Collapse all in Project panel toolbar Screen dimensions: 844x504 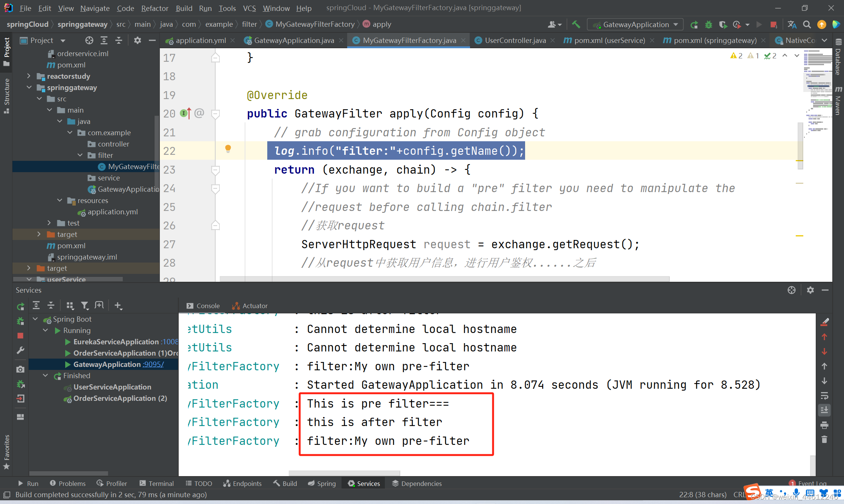118,40
